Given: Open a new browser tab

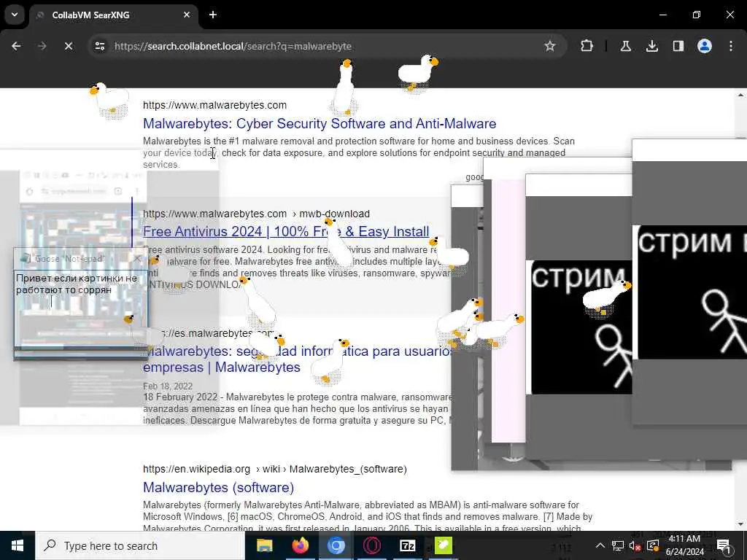Looking at the screenshot, I should click(213, 15).
